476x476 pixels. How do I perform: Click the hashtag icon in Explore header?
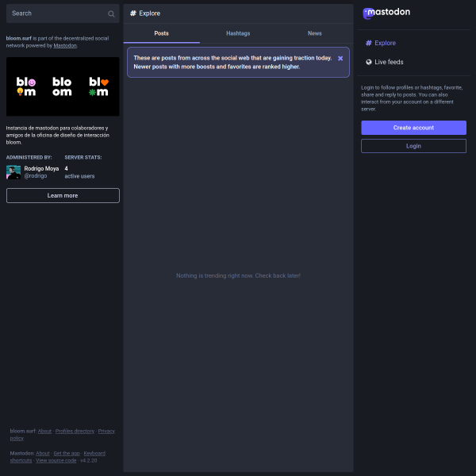pyautogui.click(x=133, y=13)
